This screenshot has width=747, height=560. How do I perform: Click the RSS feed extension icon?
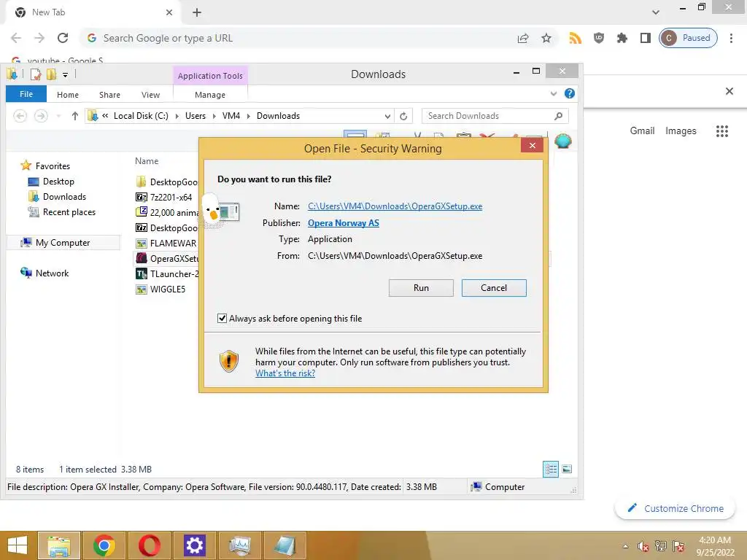tap(576, 38)
